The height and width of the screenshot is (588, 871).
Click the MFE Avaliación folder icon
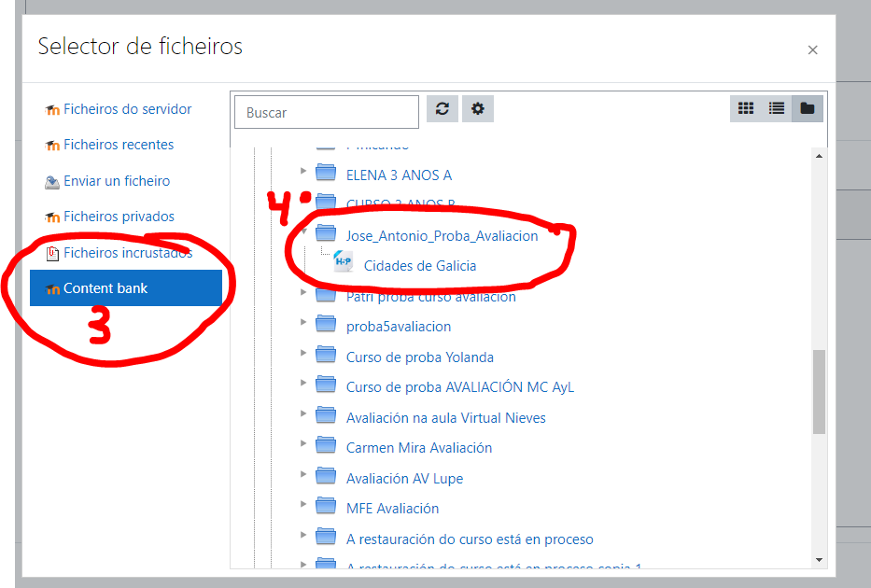click(326, 508)
